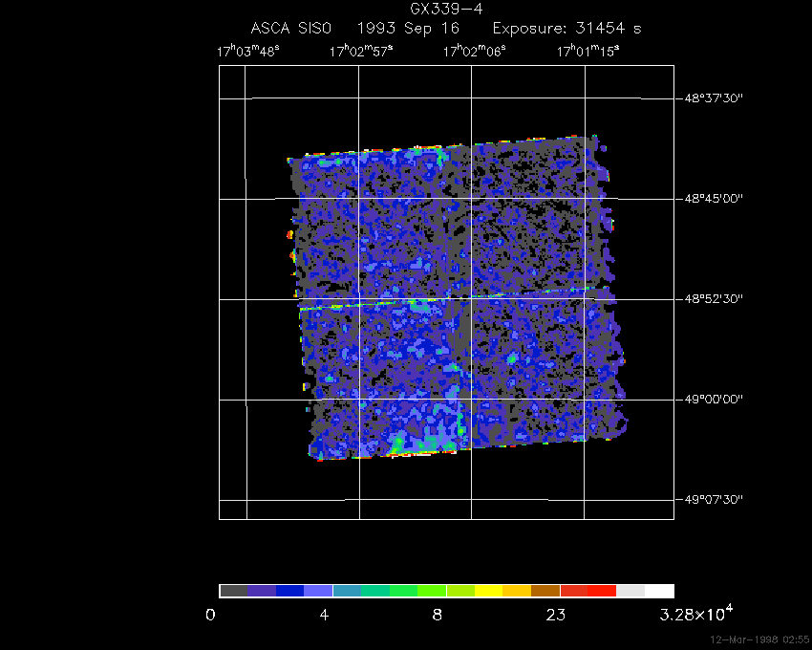Screen dimensions: 812x650
Task: Click the dark gray swatch in color bar
Action: tap(233, 591)
